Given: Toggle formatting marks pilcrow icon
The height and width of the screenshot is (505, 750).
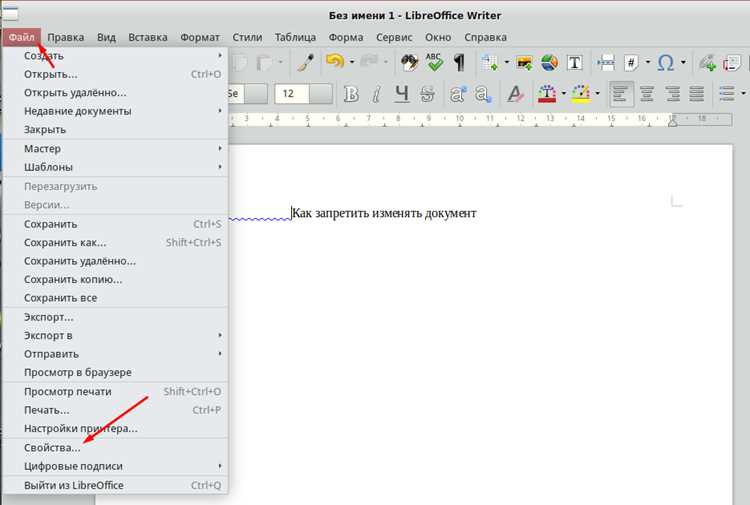Looking at the screenshot, I should click(459, 63).
